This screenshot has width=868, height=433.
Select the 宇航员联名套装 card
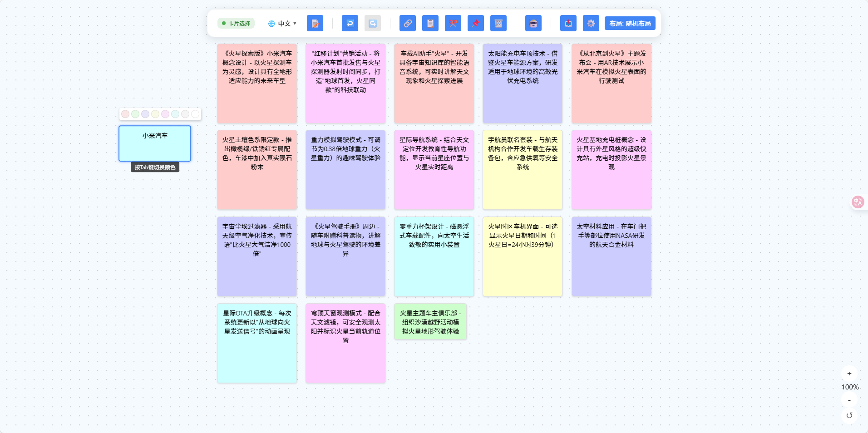[x=523, y=170]
